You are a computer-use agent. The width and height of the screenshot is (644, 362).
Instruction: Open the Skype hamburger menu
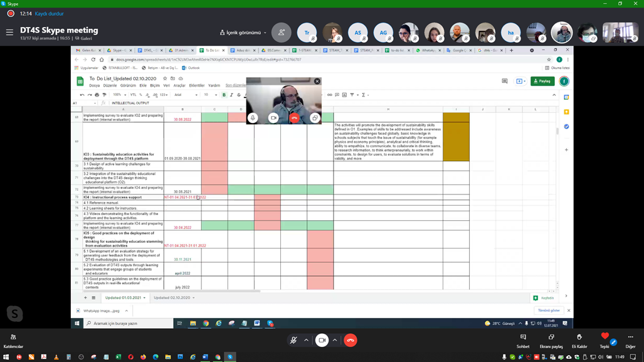(9, 33)
